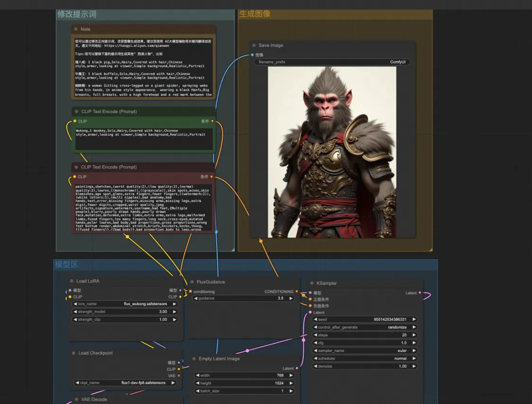Click the Load Checkpoint VAE output port
The height and width of the screenshot is (404, 532).
coord(179,376)
